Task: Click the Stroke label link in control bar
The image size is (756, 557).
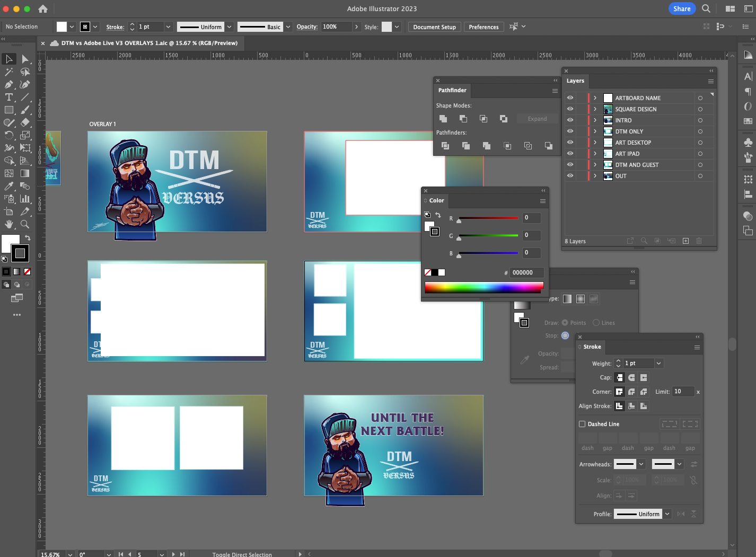Action: coord(115,27)
